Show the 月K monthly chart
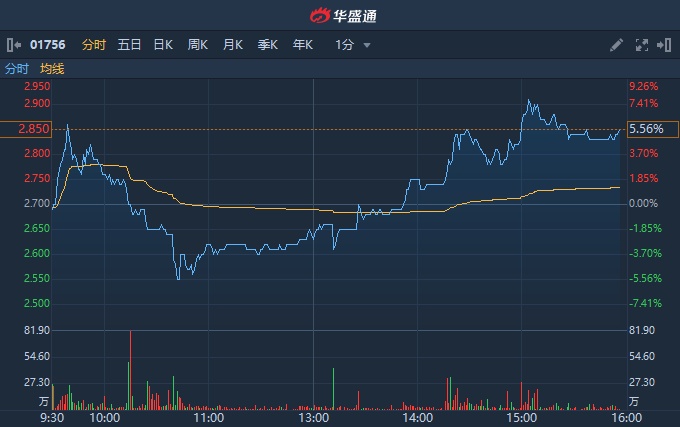The width and height of the screenshot is (680, 427). click(233, 45)
